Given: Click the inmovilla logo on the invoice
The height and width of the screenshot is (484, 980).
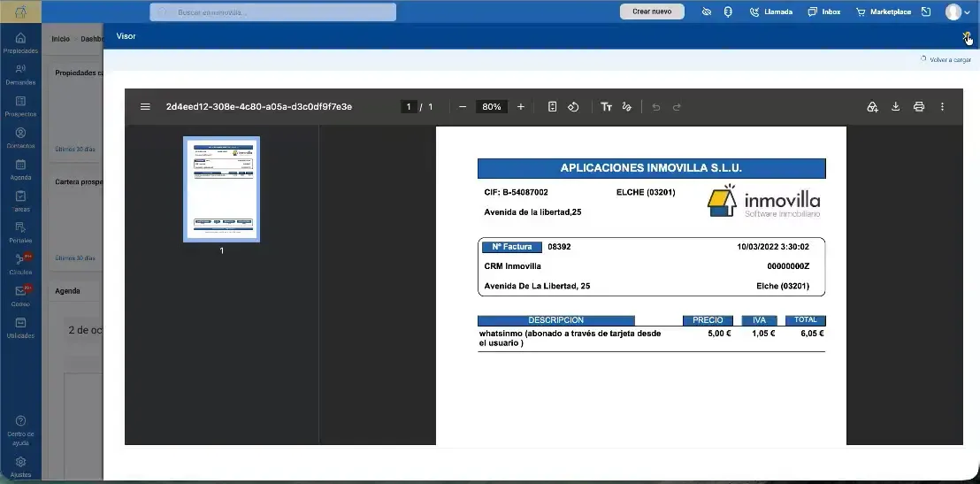Looking at the screenshot, I should [x=764, y=201].
